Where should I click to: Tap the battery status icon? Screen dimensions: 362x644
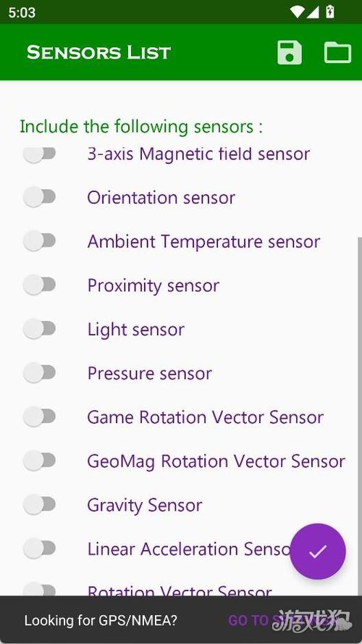point(329,12)
